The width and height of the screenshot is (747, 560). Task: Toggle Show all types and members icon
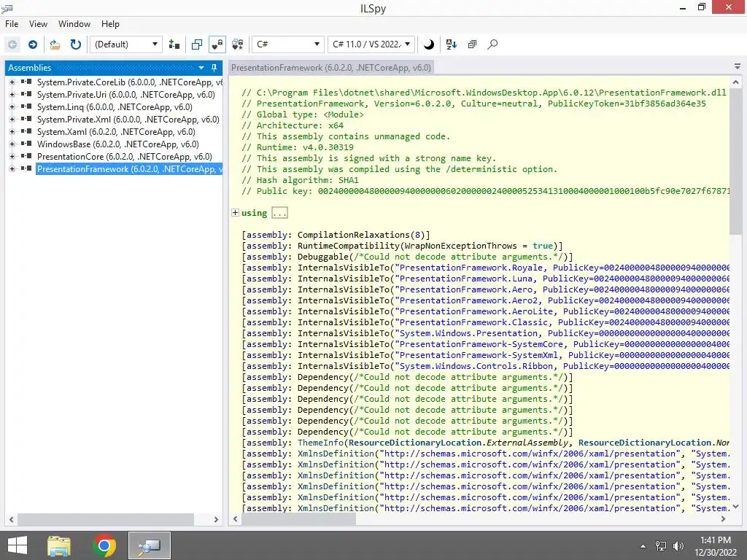(x=238, y=44)
